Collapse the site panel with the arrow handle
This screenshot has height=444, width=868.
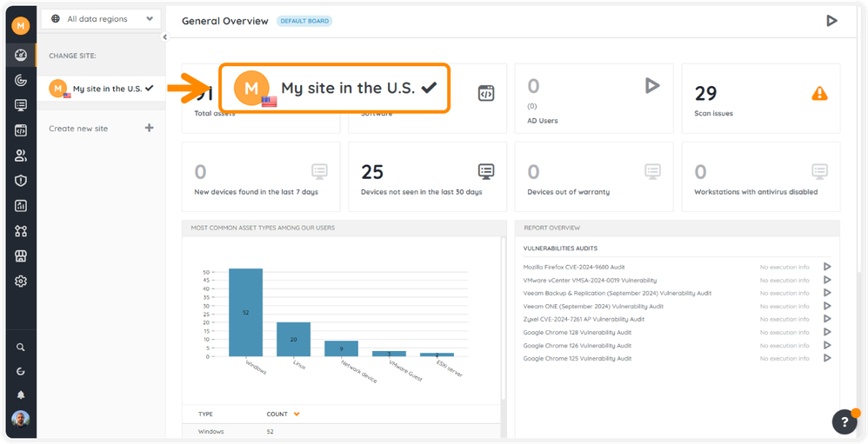165,37
